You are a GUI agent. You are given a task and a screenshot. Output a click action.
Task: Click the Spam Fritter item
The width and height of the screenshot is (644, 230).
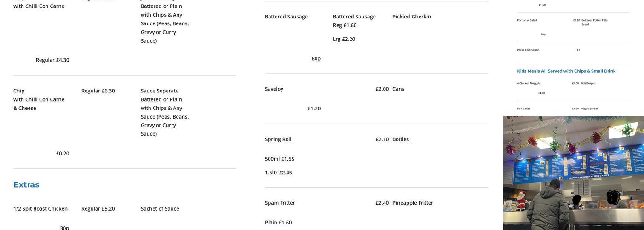click(280, 203)
